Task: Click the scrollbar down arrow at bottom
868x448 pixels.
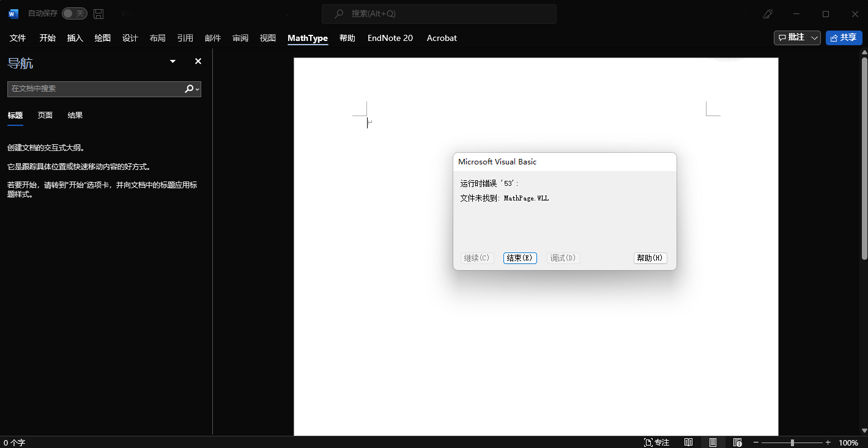Action: (x=864, y=431)
